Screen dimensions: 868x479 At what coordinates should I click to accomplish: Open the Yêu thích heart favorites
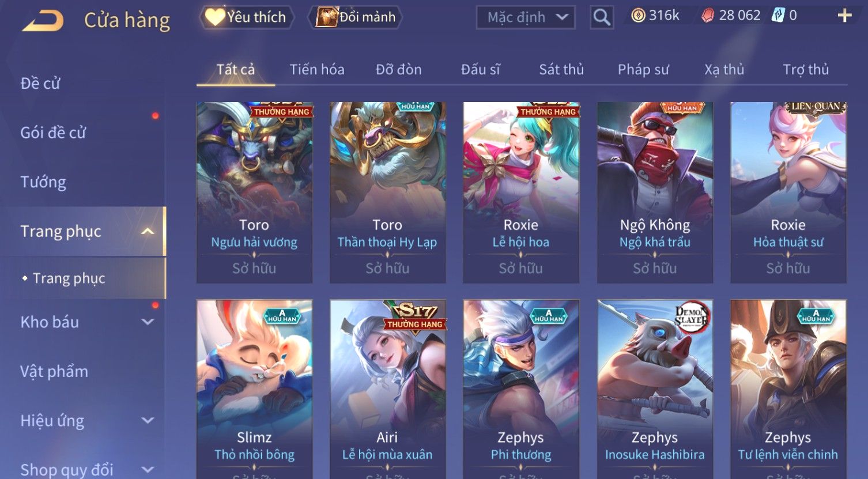[246, 17]
